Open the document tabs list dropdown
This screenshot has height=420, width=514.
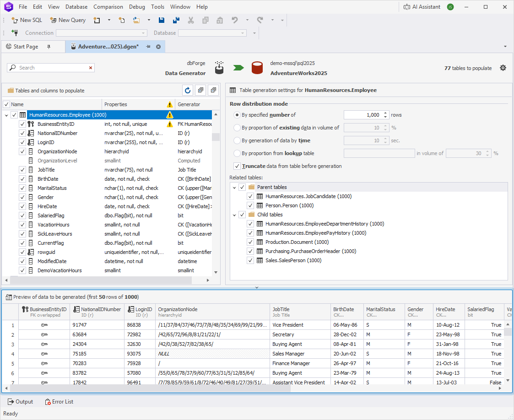(505, 47)
